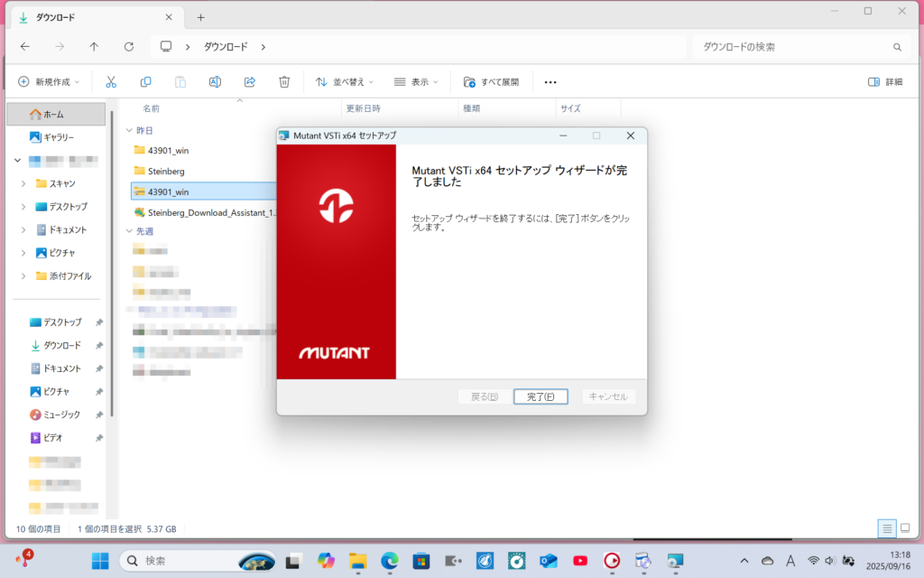
Task: Select ホーム in the navigation pane
Action: pos(52,114)
